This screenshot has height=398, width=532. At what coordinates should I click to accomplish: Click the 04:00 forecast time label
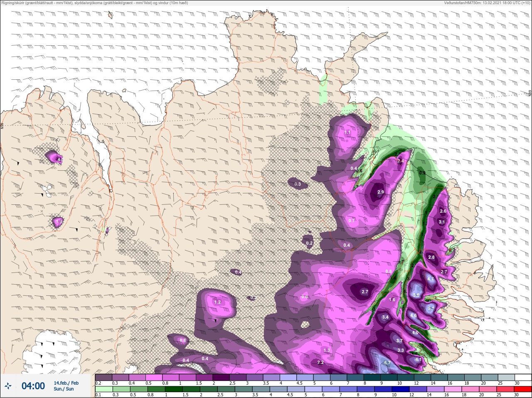33,386
